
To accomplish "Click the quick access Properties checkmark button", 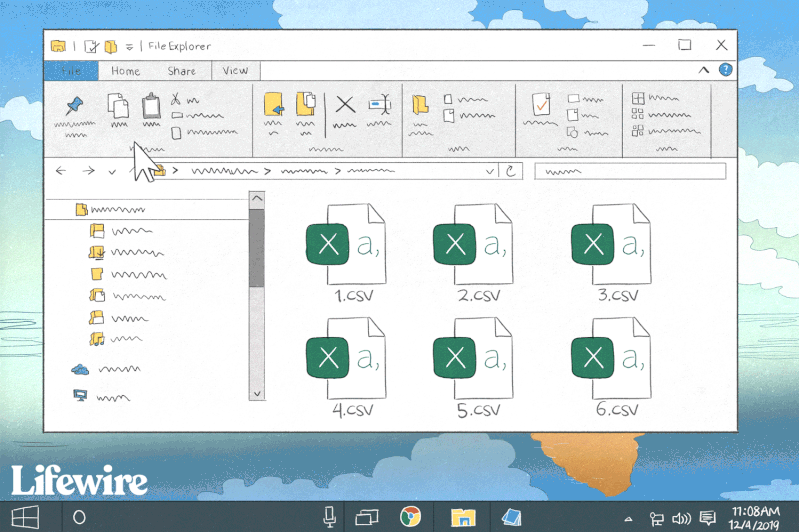I will [91, 46].
